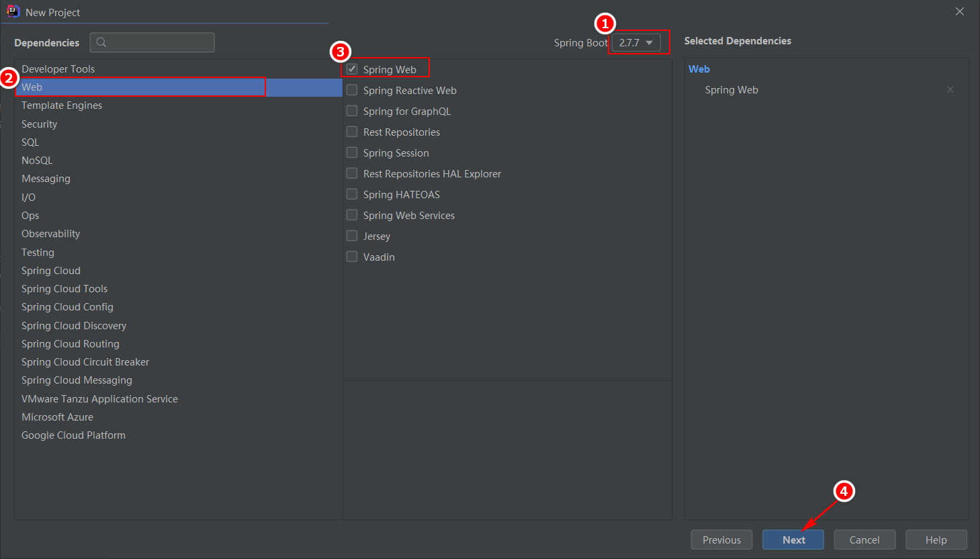Viewport: 980px width, 559px height.
Task: Choose the Ops category
Action: pyautogui.click(x=179, y=216)
